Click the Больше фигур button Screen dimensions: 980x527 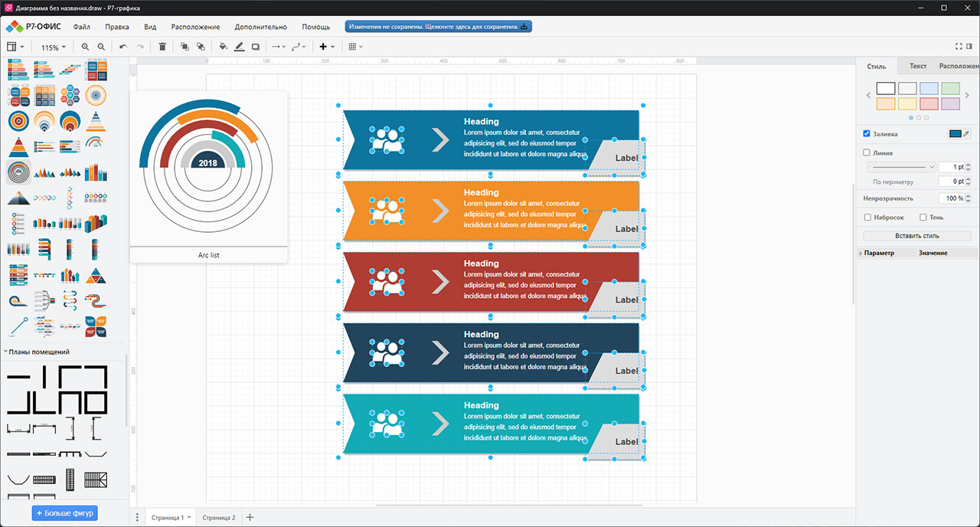point(65,512)
